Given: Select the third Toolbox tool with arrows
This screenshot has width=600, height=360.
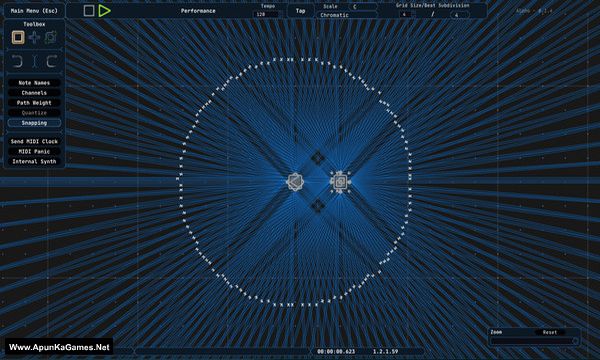Looking at the screenshot, I should [x=51, y=37].
